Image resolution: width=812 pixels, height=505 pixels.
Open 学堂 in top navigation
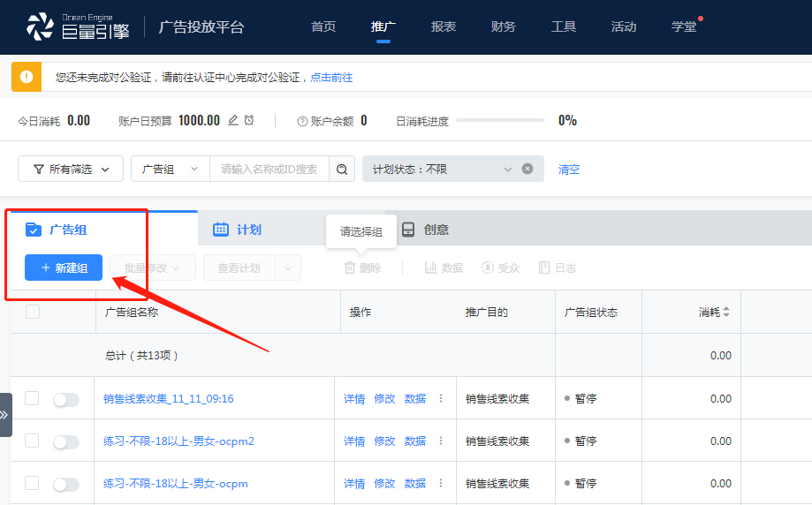pyautogui.click(x=684, y=26)
